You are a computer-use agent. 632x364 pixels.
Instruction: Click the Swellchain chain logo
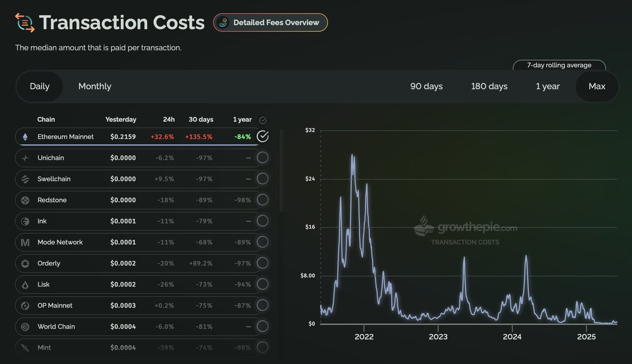pyautogui.click(x=25, y=179)
